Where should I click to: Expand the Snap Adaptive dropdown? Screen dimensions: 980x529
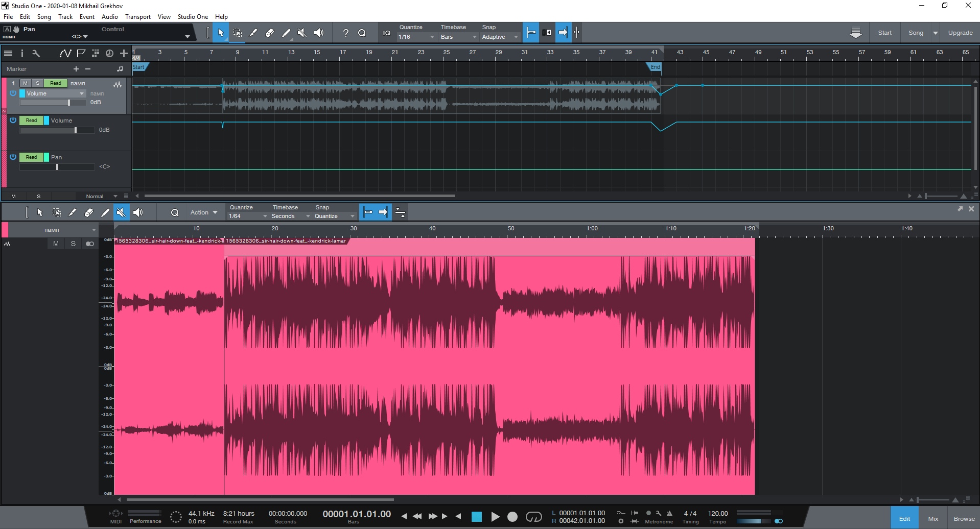pos(500,37)
